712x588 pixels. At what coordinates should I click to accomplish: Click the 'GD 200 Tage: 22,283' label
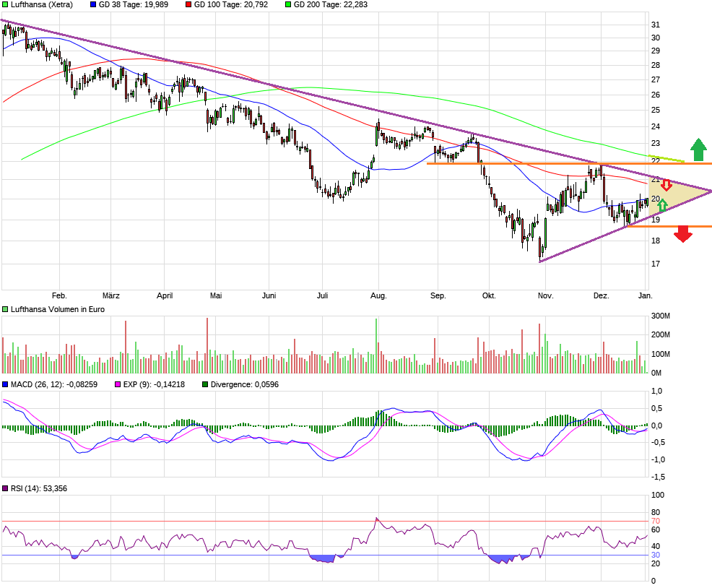[x=331, y=4]
